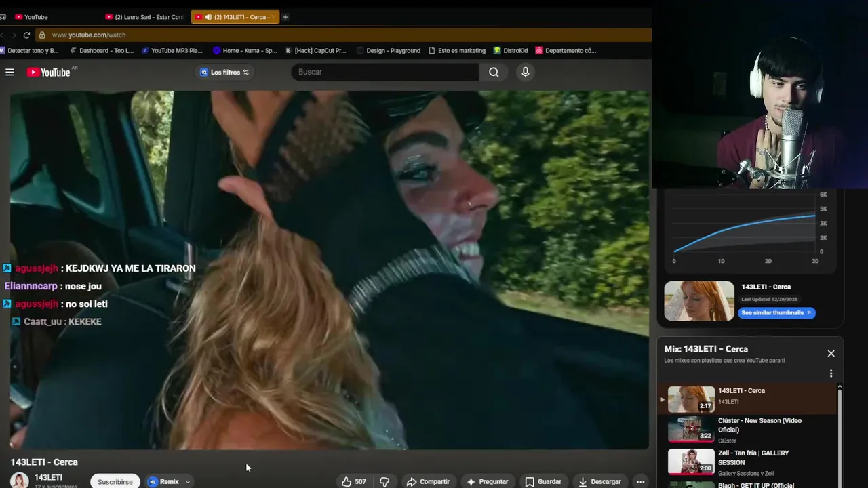This screenshot has height=488, width=868.
Task: Go to YouTube home via logo
Action: (x=49, y=72)
